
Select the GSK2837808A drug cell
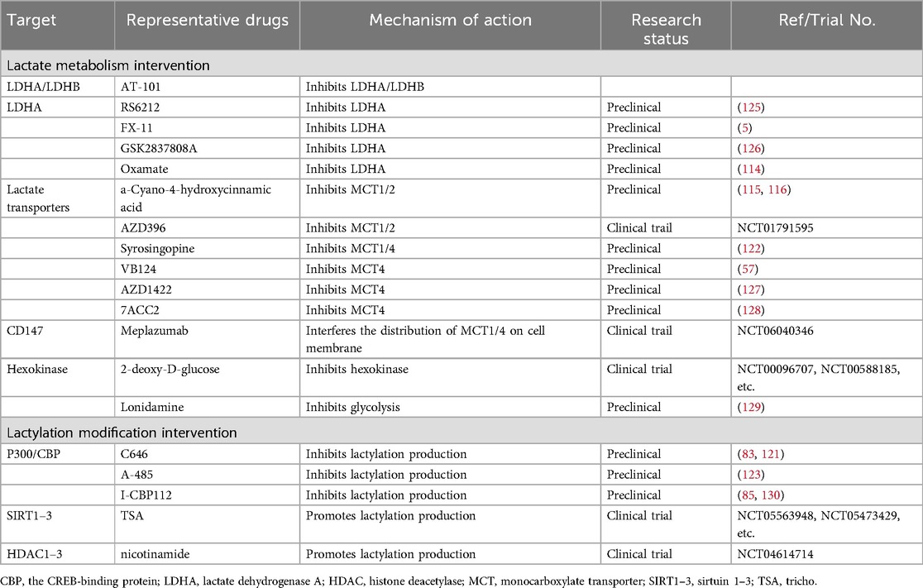208,148
